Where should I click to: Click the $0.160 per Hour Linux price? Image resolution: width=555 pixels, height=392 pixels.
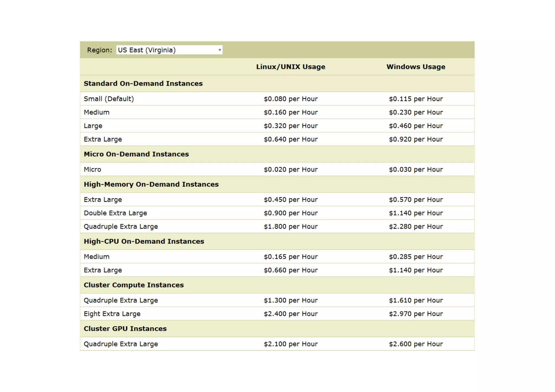click(291, 112)
